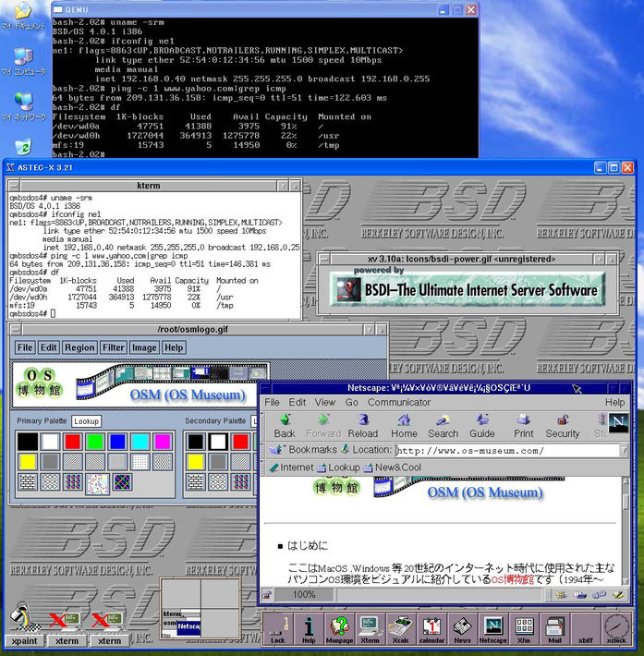Click the greyed Forward button in Netscape
This screenshot has width=644, height=656.
(x=323, y=426)
